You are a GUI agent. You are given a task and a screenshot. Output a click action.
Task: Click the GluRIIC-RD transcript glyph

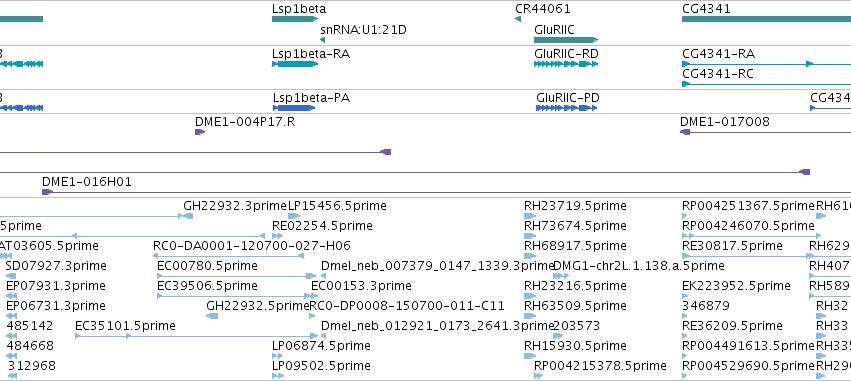566,64
